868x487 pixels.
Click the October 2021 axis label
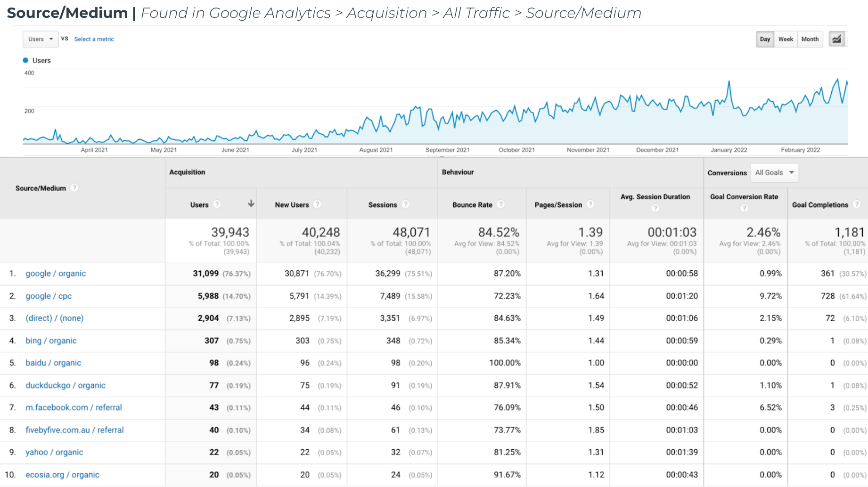click(516, 150)
